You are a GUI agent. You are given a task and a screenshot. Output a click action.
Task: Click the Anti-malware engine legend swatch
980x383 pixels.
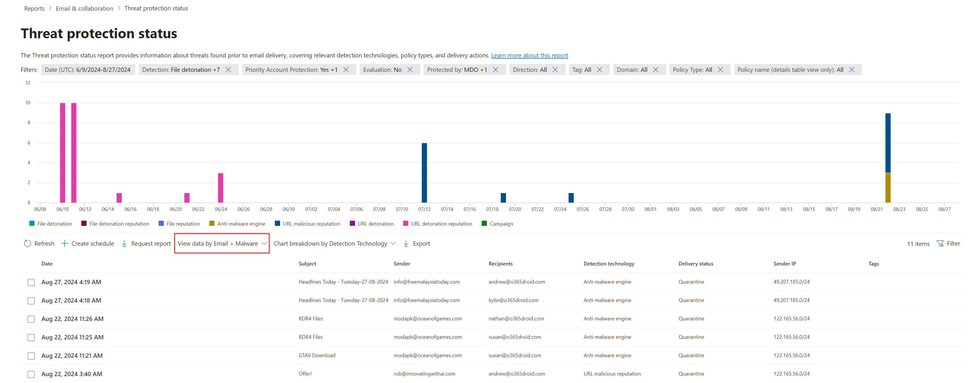click(212, 224)
